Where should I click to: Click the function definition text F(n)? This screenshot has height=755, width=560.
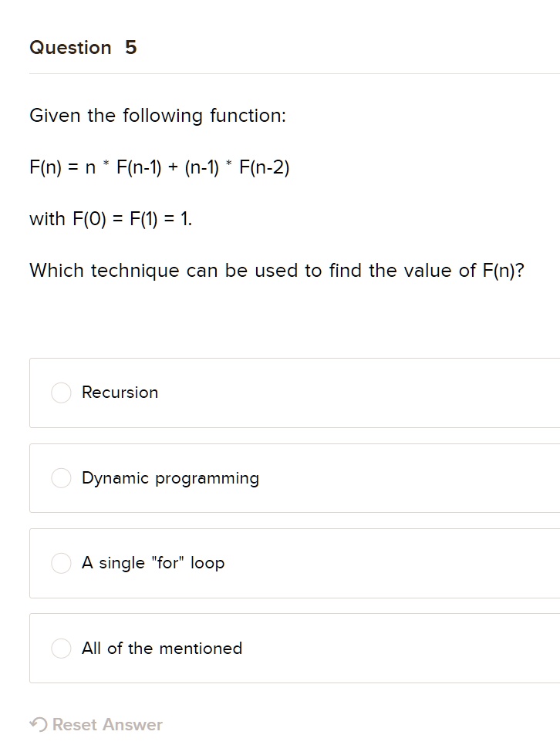pos(160,167)
